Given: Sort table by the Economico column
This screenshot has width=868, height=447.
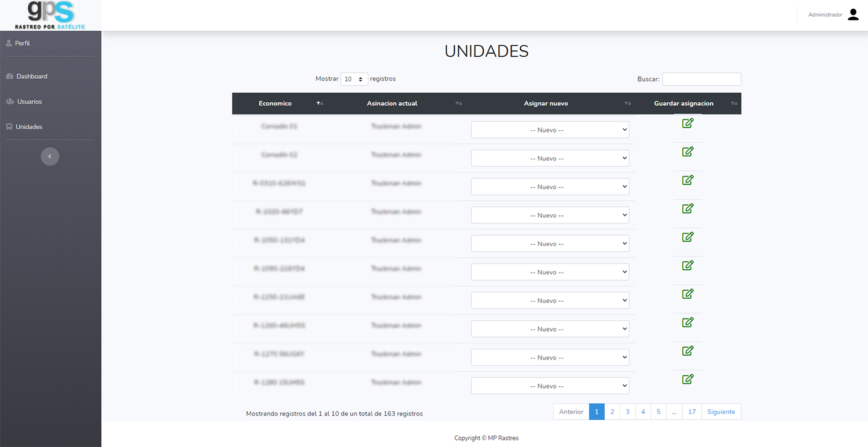Looking at the screenshot, I should click(x=275, y=104).
